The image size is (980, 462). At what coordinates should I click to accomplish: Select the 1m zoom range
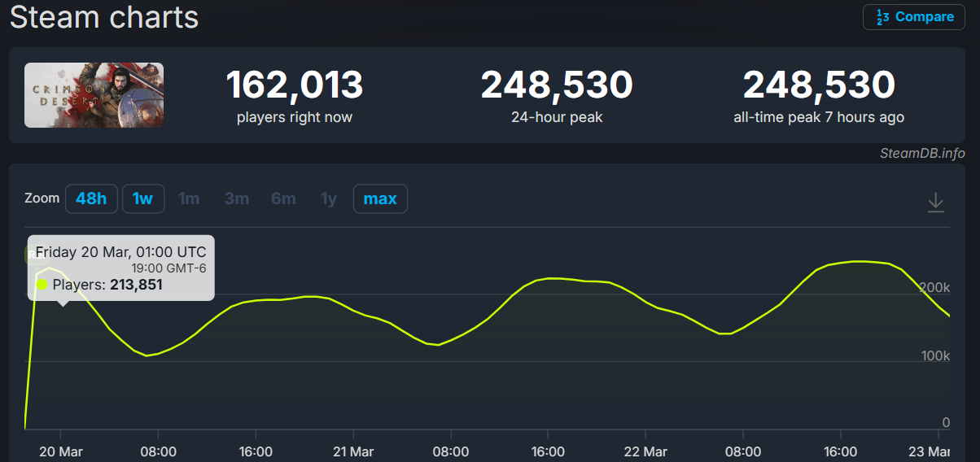coord(189,198)
